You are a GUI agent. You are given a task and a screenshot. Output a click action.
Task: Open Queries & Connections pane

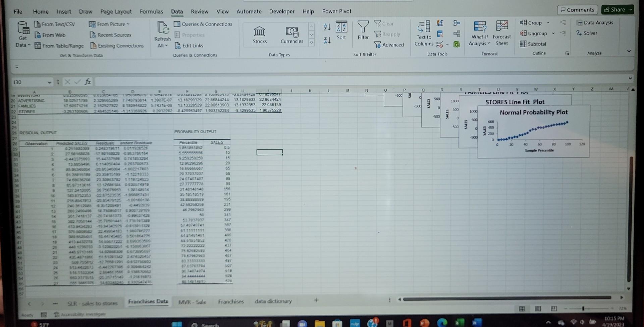(x=203, y=24)
